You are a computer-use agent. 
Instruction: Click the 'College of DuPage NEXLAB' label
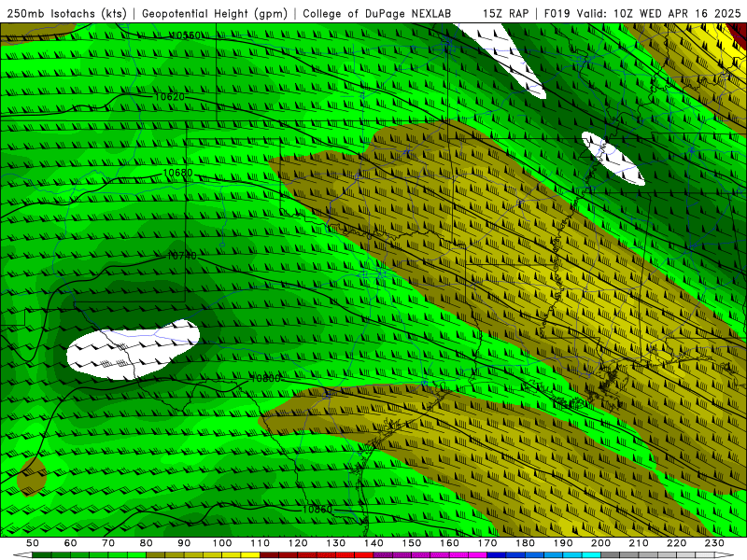(377, 14)
